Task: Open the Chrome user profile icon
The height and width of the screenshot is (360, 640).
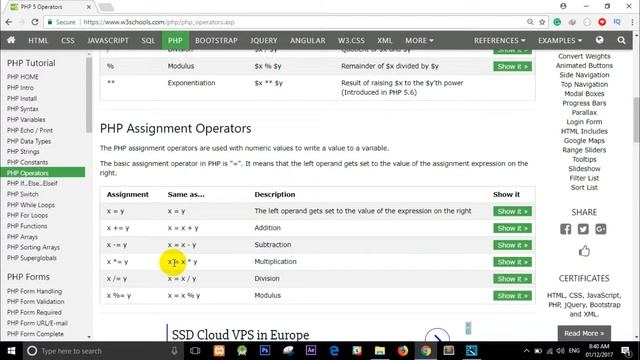Action: click(563, 6)
